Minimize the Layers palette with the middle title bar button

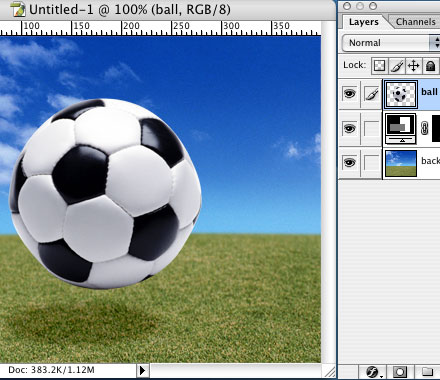(x=360, y=6)
